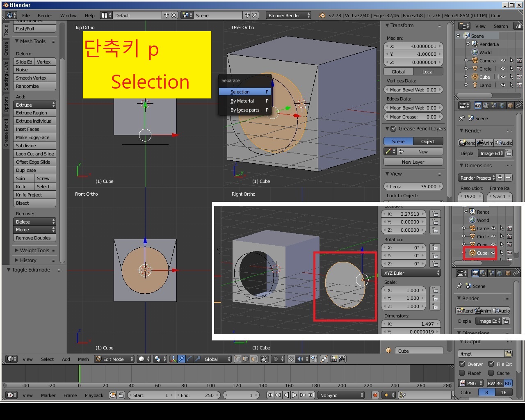Click the timeline lock time range icon

pyautogui.click(x=121, y=395)
